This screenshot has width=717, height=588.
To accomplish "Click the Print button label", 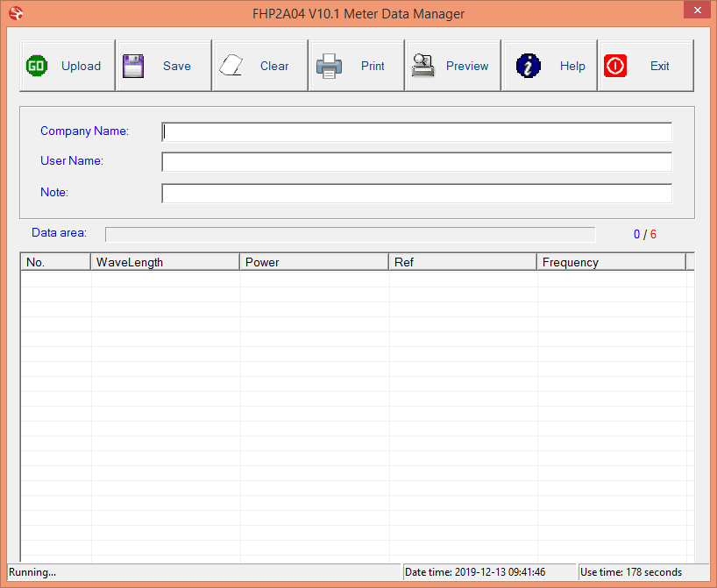I will (x=373, y=66).
